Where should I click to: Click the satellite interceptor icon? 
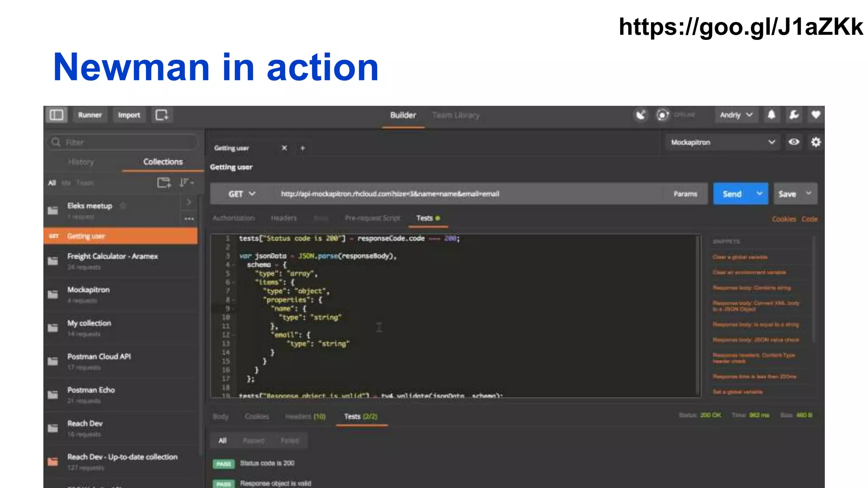tap(641, 115)
